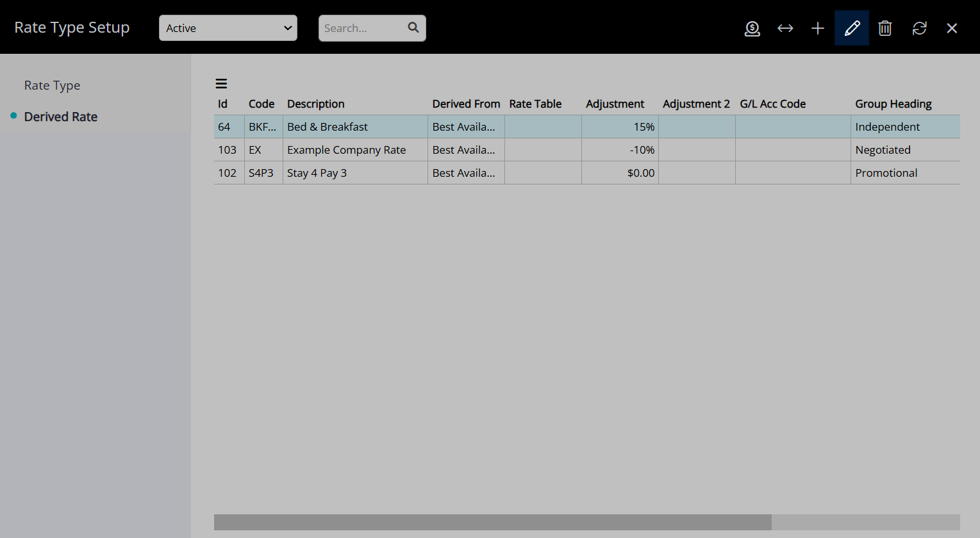
Task: Click the magnifying glass search icon
Action: [413, 28]
